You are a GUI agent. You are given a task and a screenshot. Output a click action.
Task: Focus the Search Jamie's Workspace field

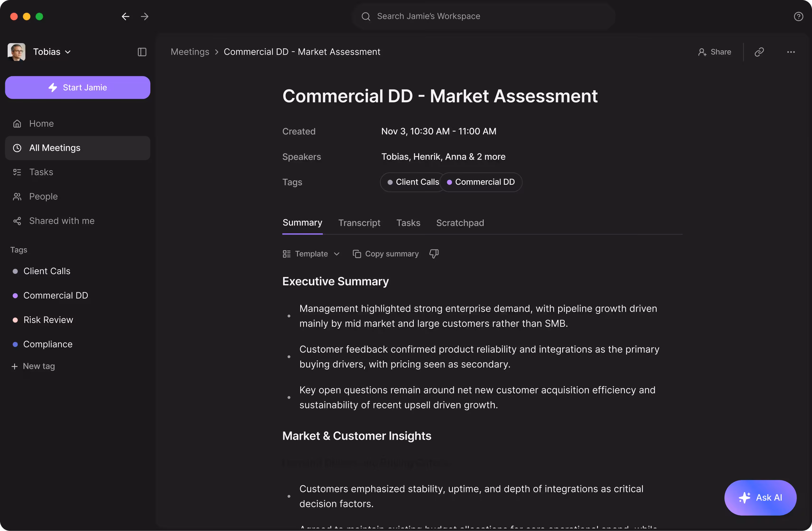483,16
